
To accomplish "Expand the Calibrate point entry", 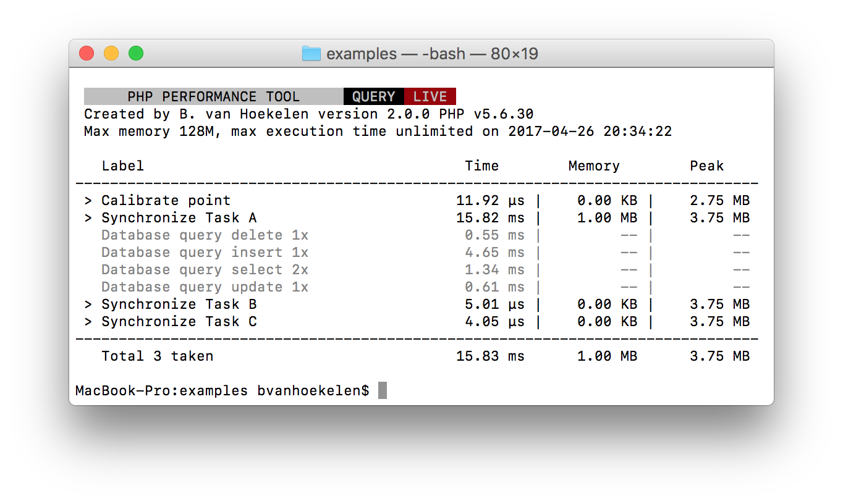I will click(166, 200).
